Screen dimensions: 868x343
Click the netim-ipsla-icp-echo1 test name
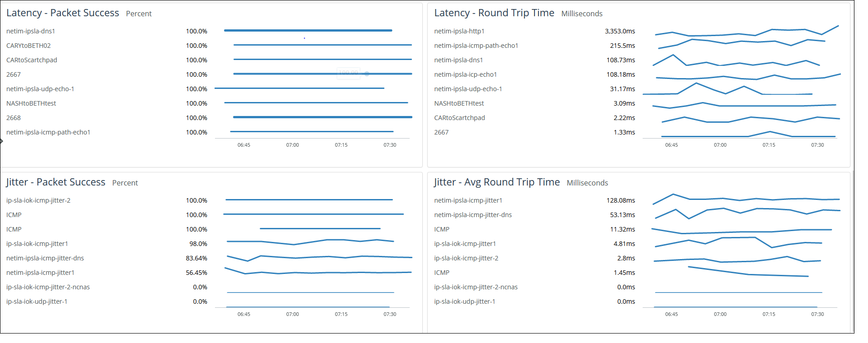tap(465, 74)
